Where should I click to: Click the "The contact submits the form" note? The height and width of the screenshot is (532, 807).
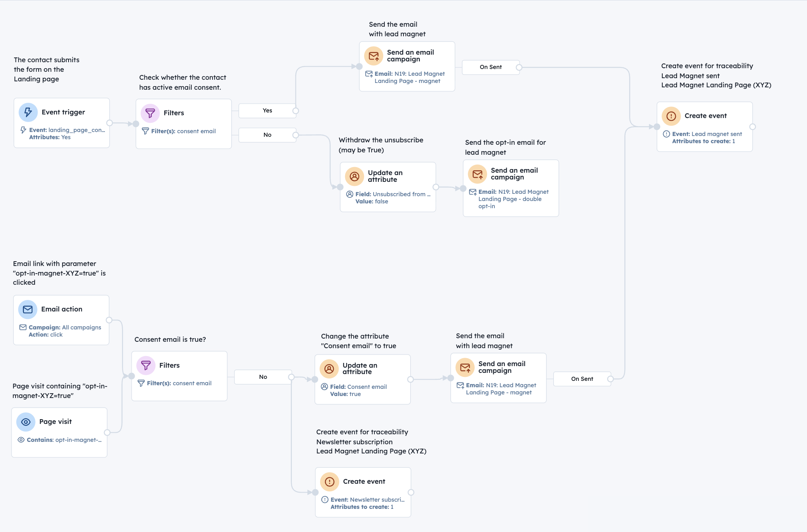pyautogui.click(x=46, y=69)
